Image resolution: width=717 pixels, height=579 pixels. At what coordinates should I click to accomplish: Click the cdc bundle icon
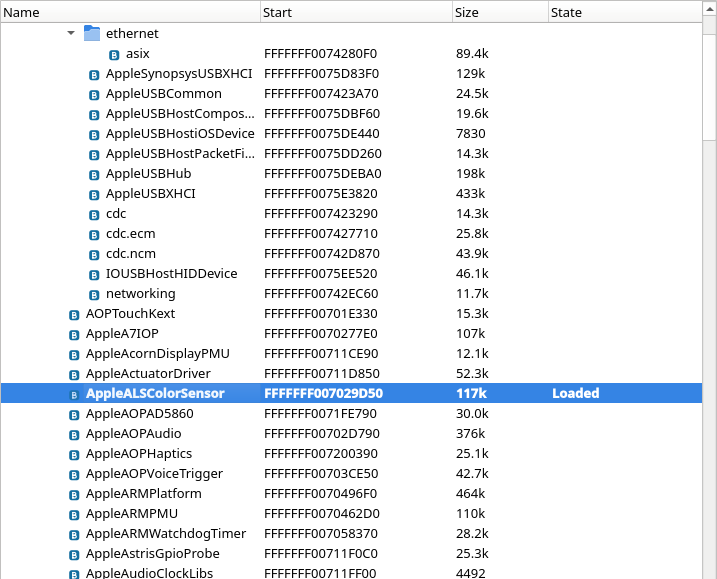point(94,215)
